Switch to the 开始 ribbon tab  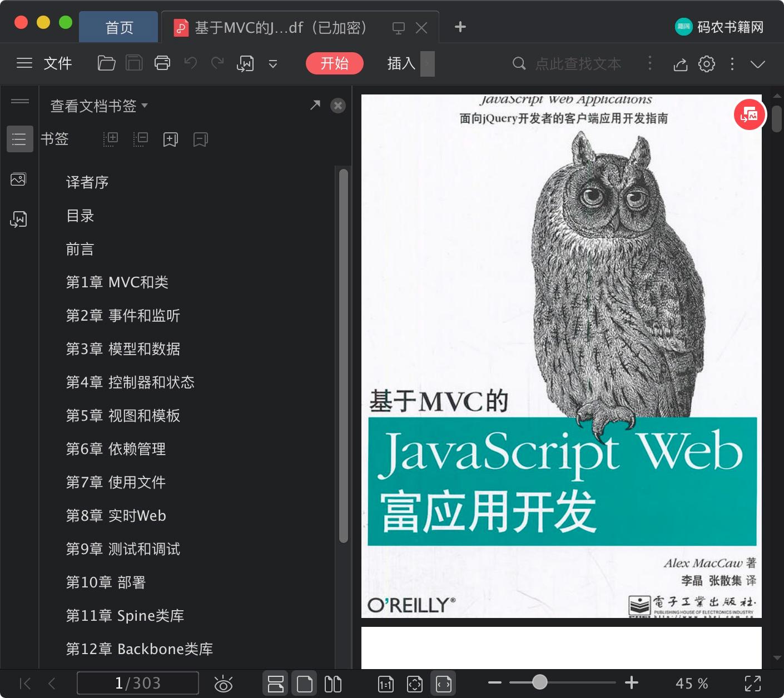click(x=335, y=63)
